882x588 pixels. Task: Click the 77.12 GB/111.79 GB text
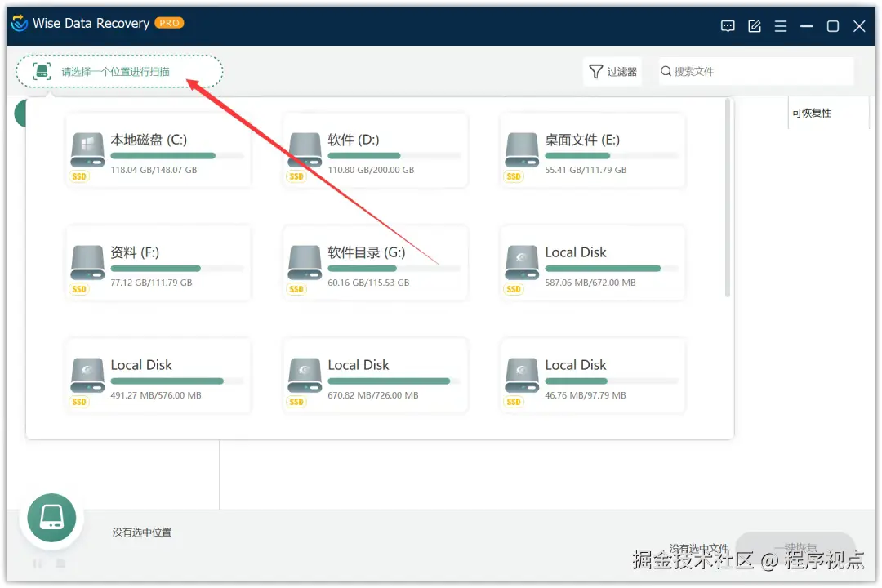[x=151, y=283]
